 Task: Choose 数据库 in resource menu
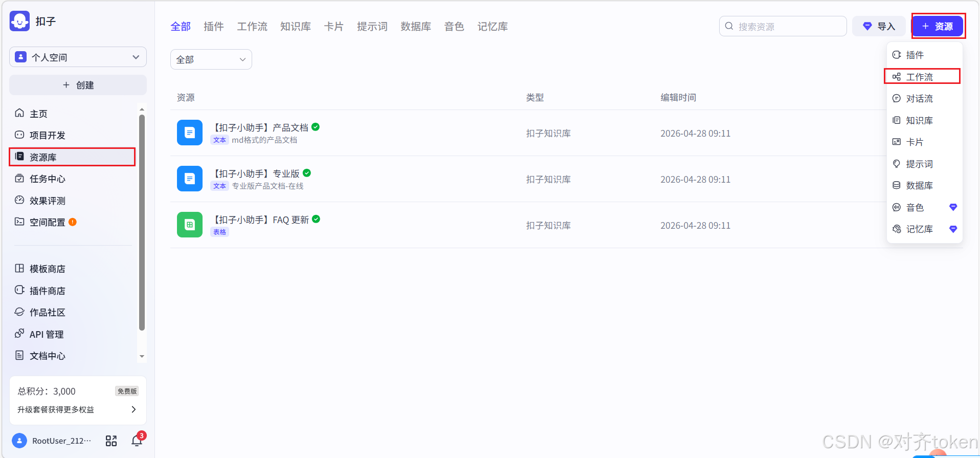(924, 185)
